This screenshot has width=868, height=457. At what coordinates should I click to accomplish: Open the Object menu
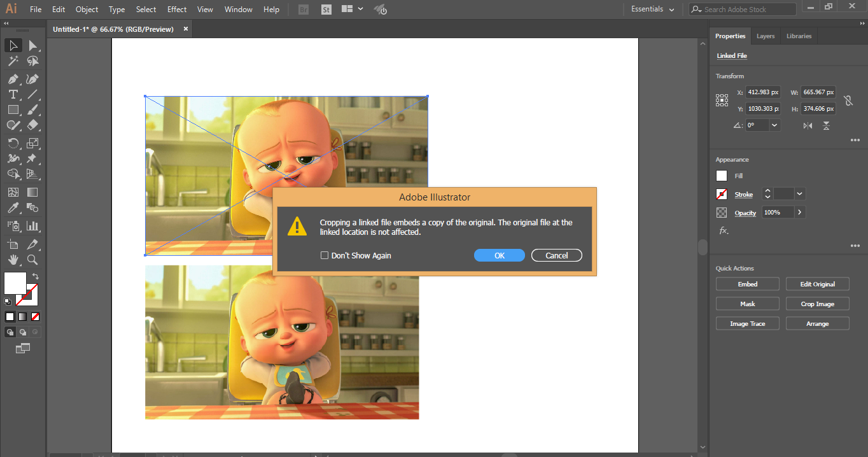click(87, 9)
